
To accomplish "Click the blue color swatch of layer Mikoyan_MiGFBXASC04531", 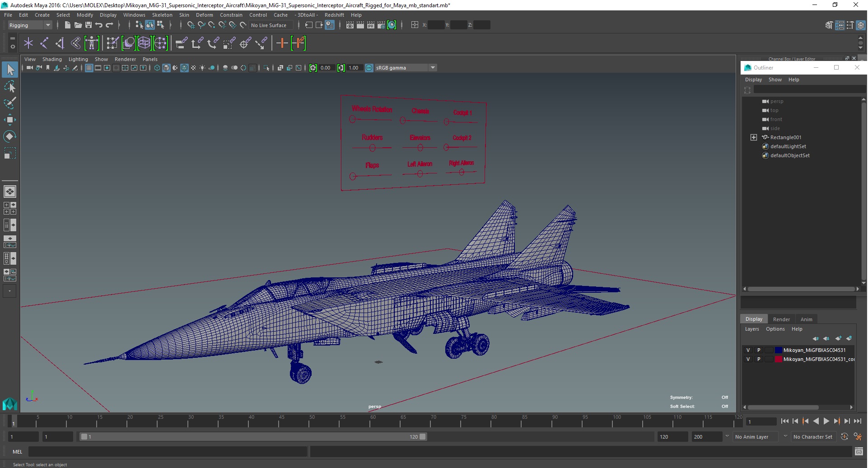I will (778, 350).
